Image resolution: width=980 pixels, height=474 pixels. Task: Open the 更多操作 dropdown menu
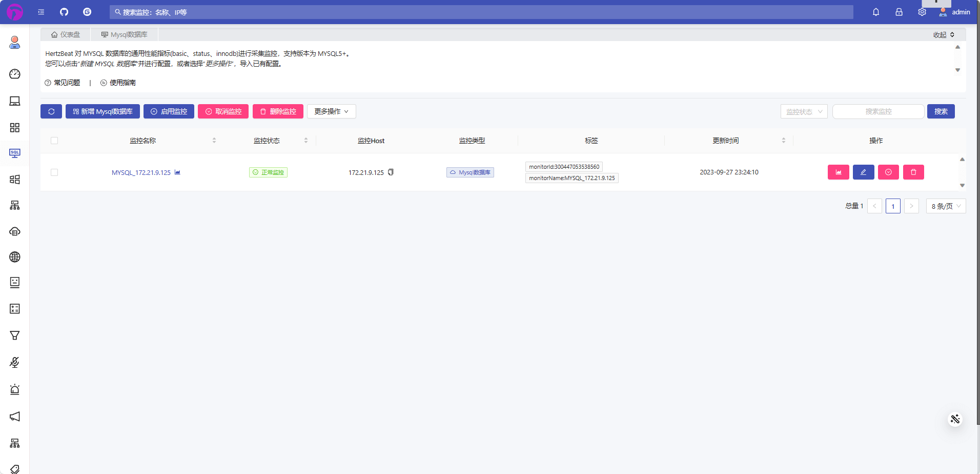point(331,111)
